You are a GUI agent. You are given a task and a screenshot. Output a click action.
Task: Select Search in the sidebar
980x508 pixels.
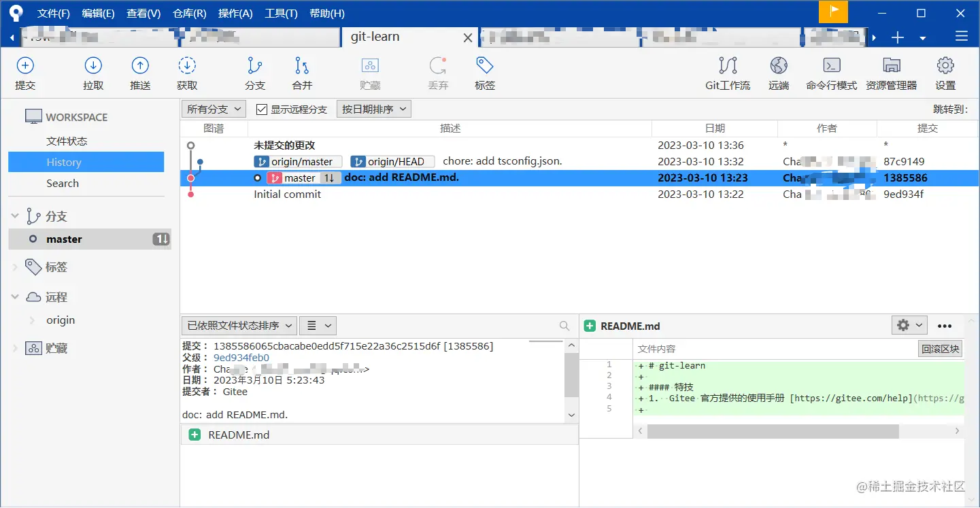pos(63,184)
